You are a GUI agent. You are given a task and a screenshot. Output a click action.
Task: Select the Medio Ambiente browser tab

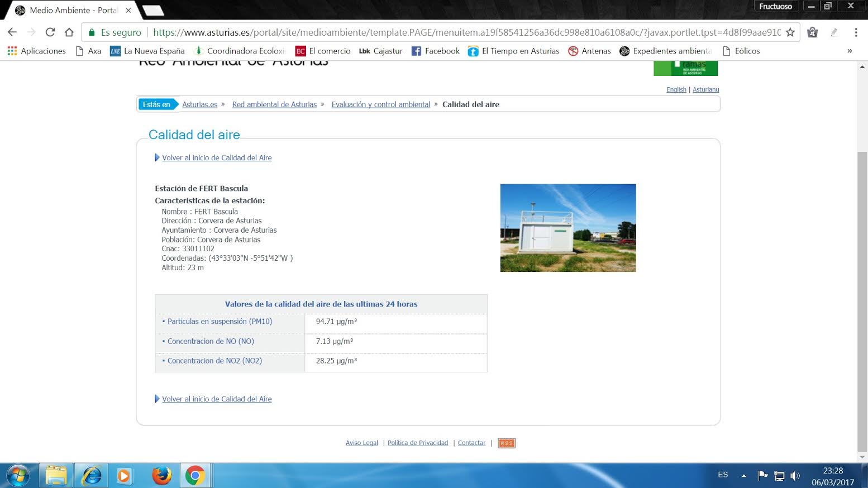(73, 11)
